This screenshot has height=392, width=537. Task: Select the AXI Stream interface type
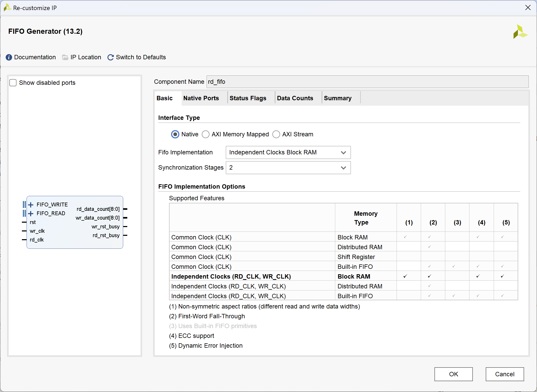(276, 134)
